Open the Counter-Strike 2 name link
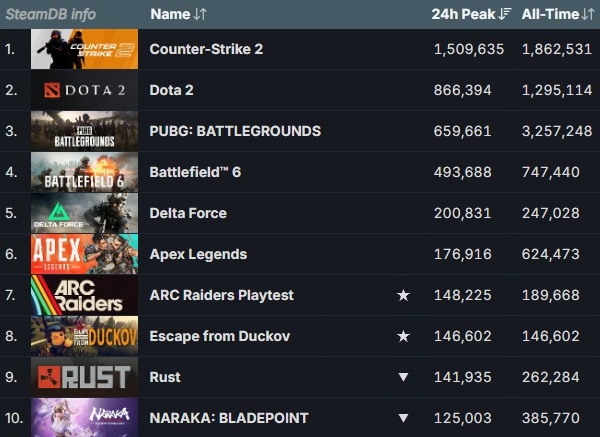The height and width of the screenshot is (437, 600). [x=206, y=49]
